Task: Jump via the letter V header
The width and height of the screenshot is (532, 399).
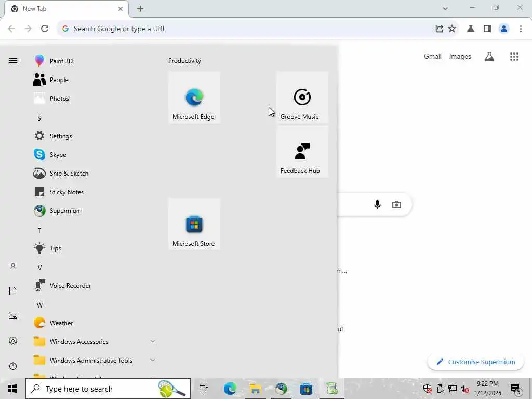Action: 39,268
